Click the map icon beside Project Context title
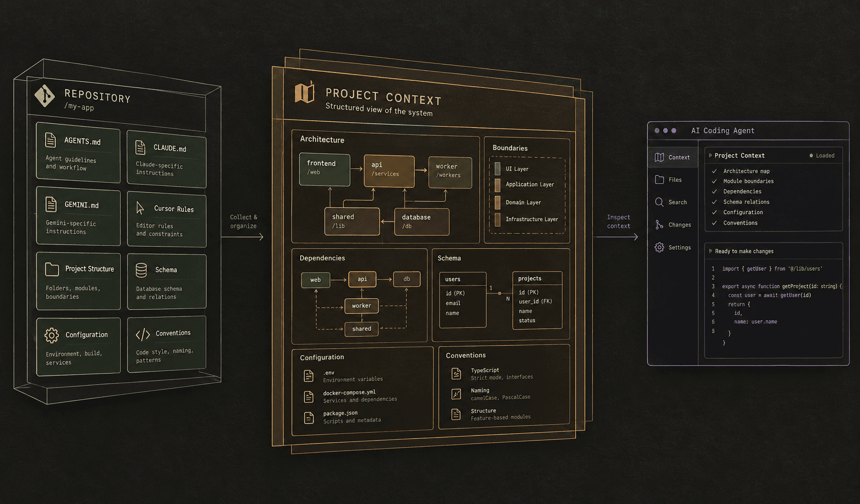The image size is (860, 504). (305, 92)
